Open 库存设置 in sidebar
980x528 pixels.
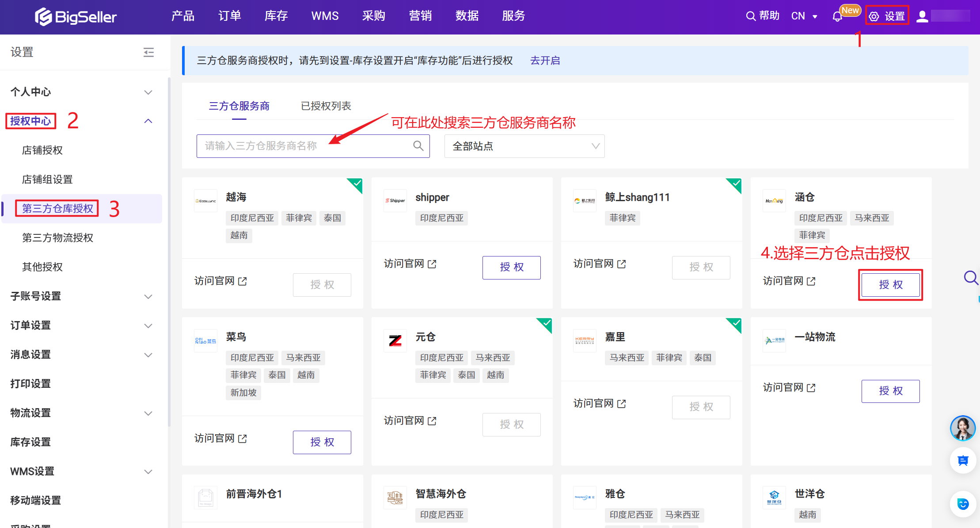(x=30, y=442)
